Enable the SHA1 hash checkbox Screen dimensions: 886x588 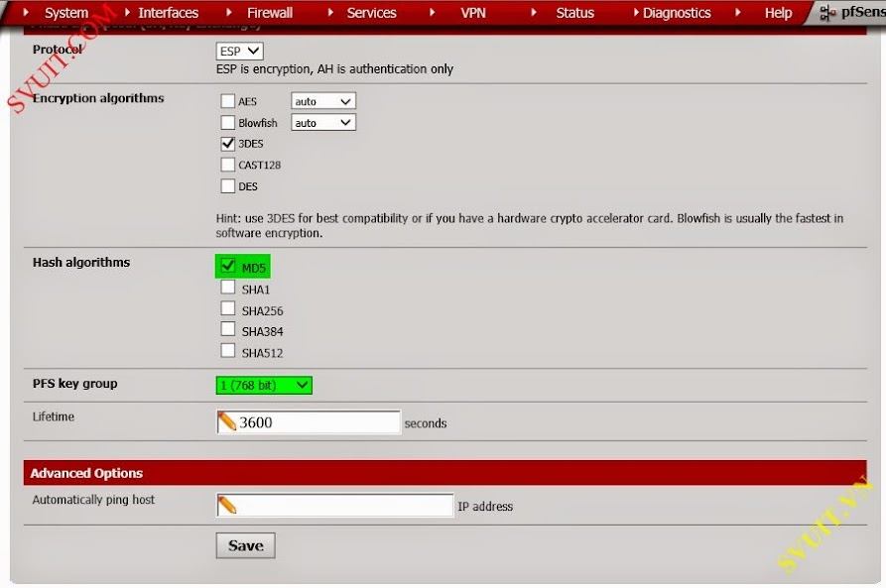[x=228, y=287]
